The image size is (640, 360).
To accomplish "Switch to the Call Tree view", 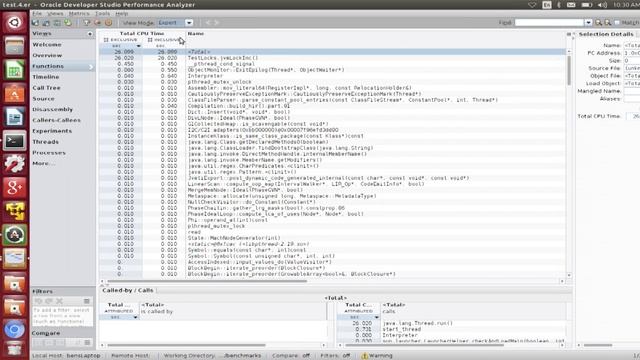I will point(47,88).
